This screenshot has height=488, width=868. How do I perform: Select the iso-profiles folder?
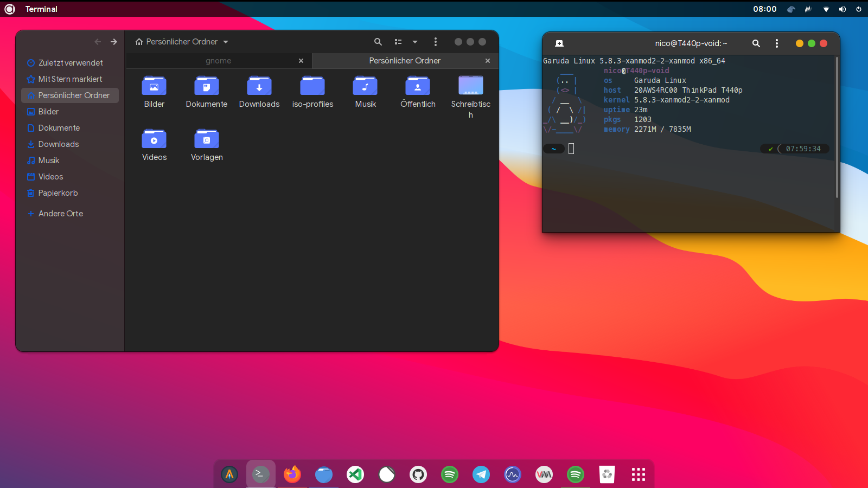(x=312, y=92)
